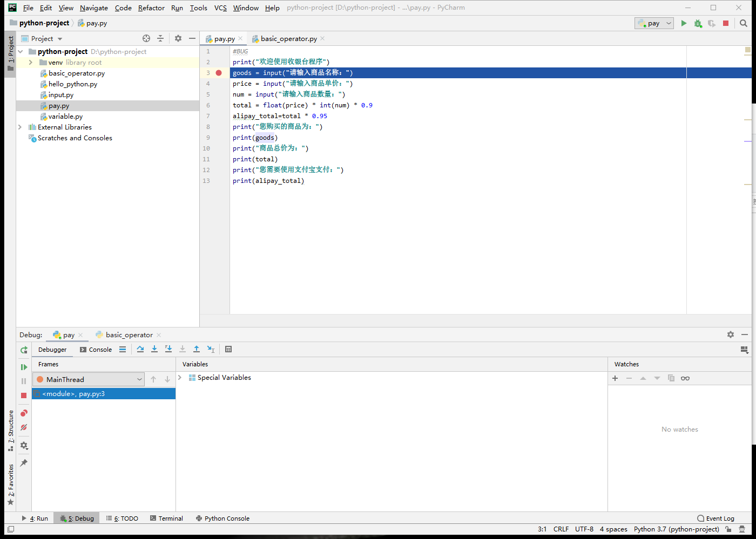This screenshot has height=539, width=756.
Task: Step Over in debugger toolbar
Action: 140,349
